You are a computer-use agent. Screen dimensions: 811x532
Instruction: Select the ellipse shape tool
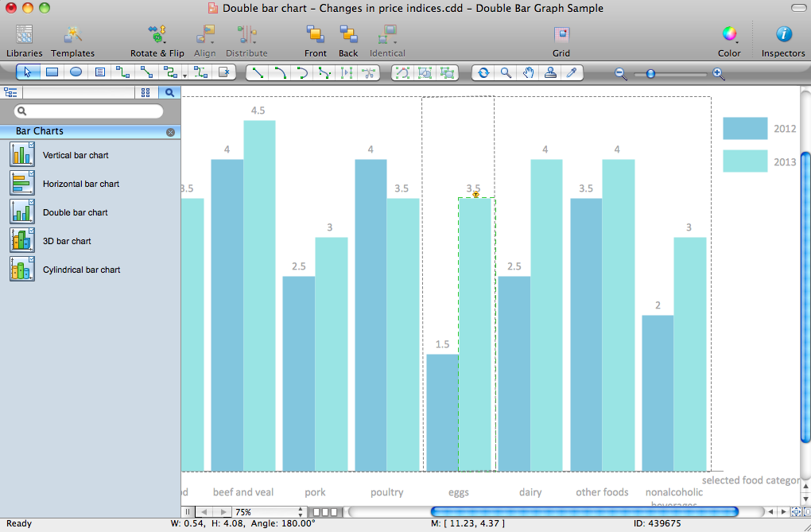pyautogui.click(x=76, y=72)
